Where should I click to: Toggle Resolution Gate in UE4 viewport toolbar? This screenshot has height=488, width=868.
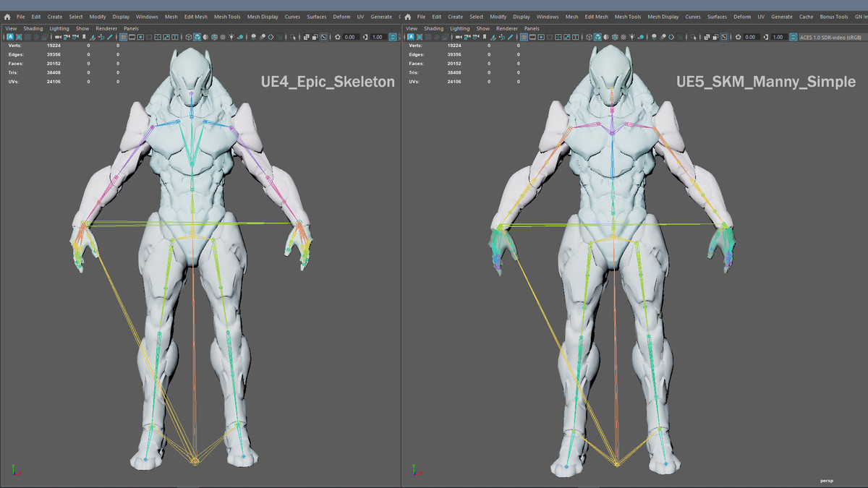[x=140, y=37]
